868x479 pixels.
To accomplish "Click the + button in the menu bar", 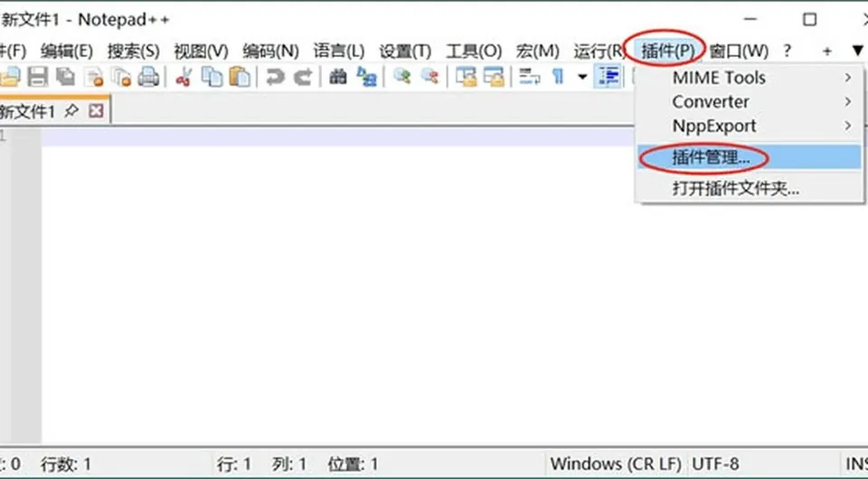I will 827,52.
